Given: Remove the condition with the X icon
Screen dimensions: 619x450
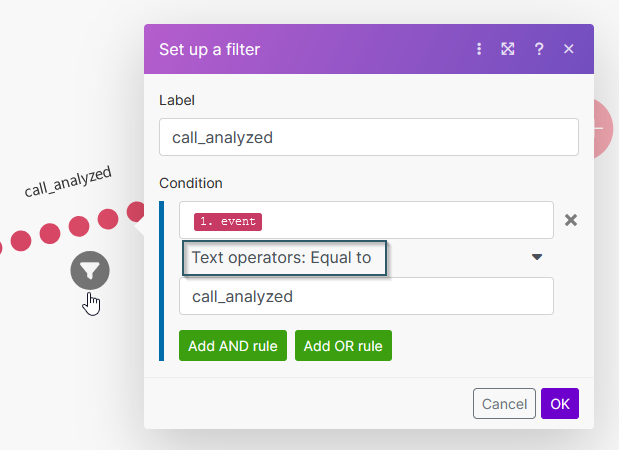Looking at the screenshot, I should tap(571, 220).
